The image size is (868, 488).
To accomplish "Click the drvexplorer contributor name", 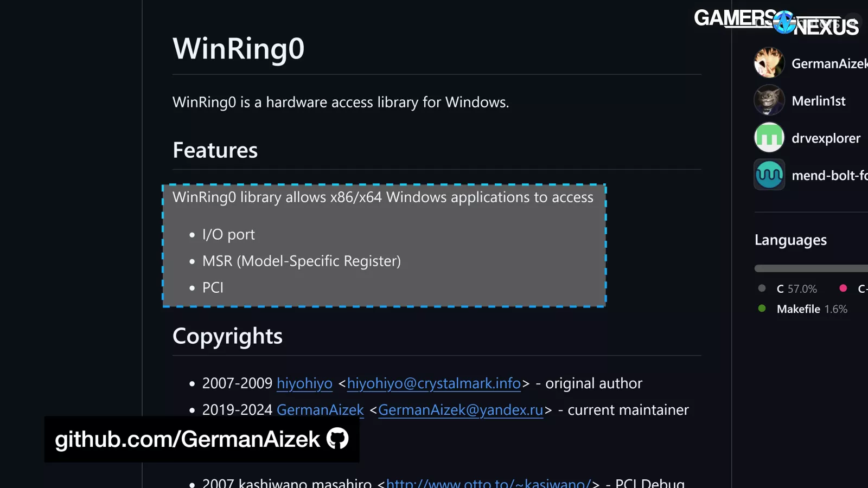I will (826, 138).
